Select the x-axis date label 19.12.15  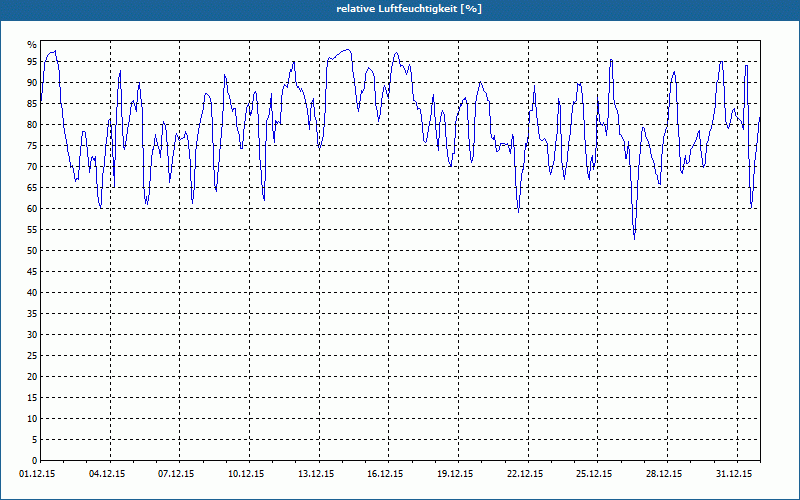(x=455, y=474)
